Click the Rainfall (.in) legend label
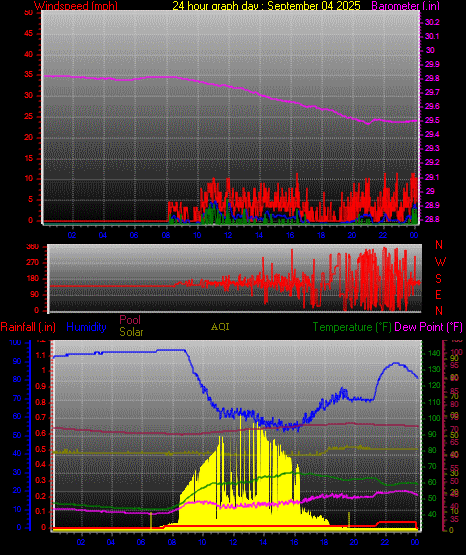This screenshot has width=466, height=555. pyautogui.click(x=28, y=327)
